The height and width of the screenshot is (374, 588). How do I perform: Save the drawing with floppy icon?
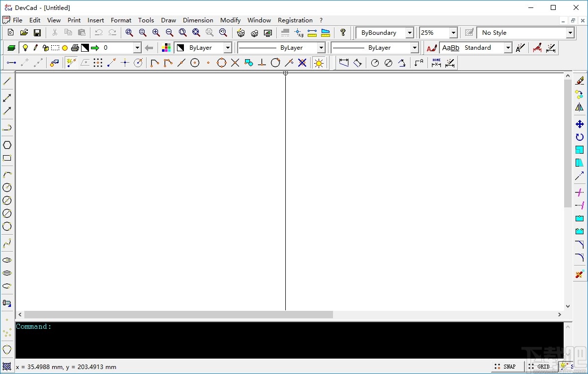pyautogui.click(x=37, y=33)
